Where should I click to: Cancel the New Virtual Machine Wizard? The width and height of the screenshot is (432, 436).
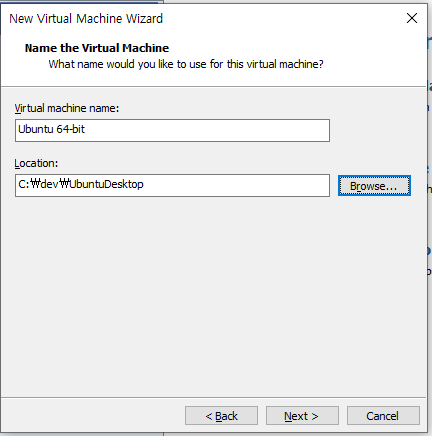383,416
